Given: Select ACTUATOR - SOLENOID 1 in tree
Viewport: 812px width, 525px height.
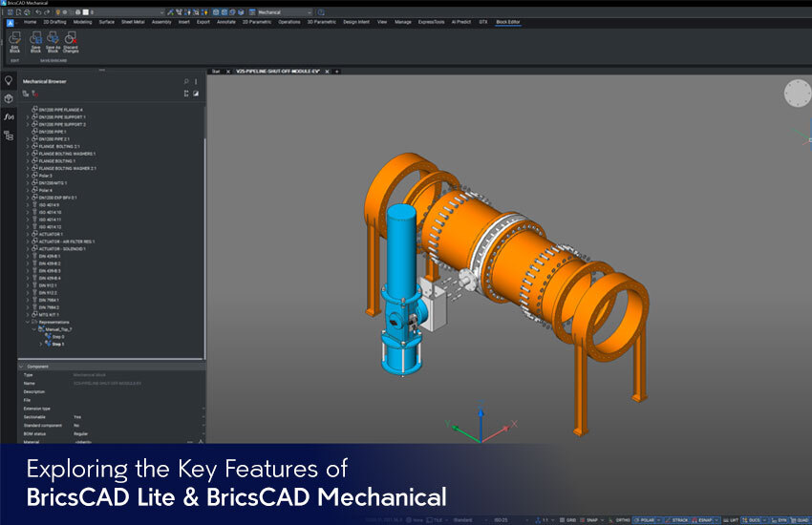Looking at the screenshot, I should [x=62, y=249].
